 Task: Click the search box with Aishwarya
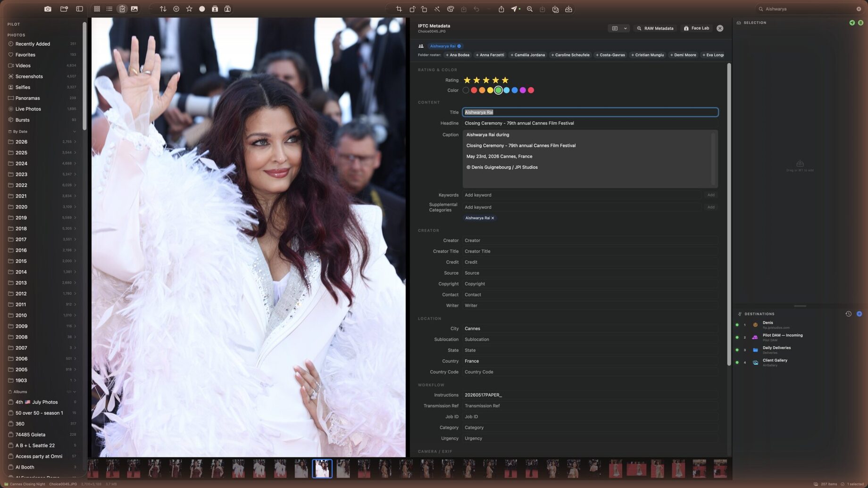pos(809,9)
